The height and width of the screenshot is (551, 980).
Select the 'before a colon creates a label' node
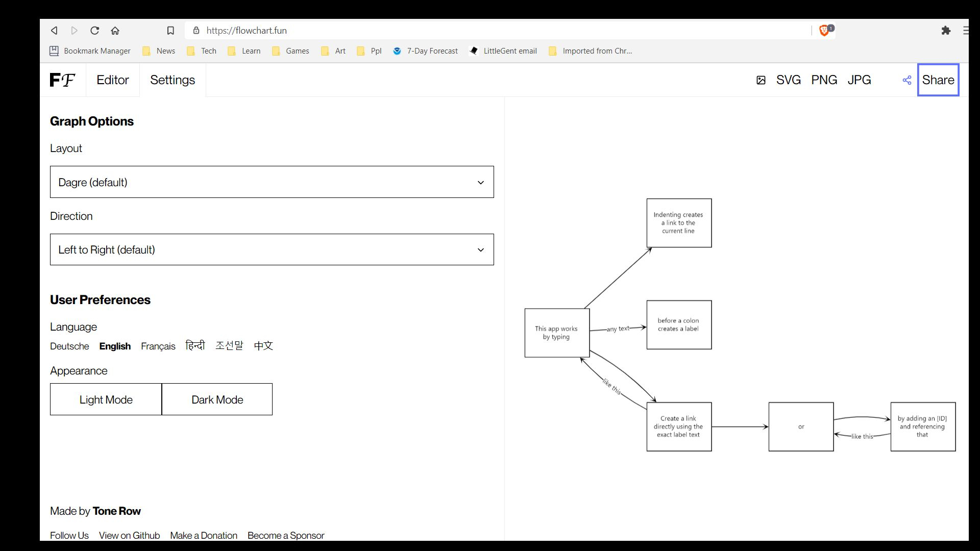(679, 325)
